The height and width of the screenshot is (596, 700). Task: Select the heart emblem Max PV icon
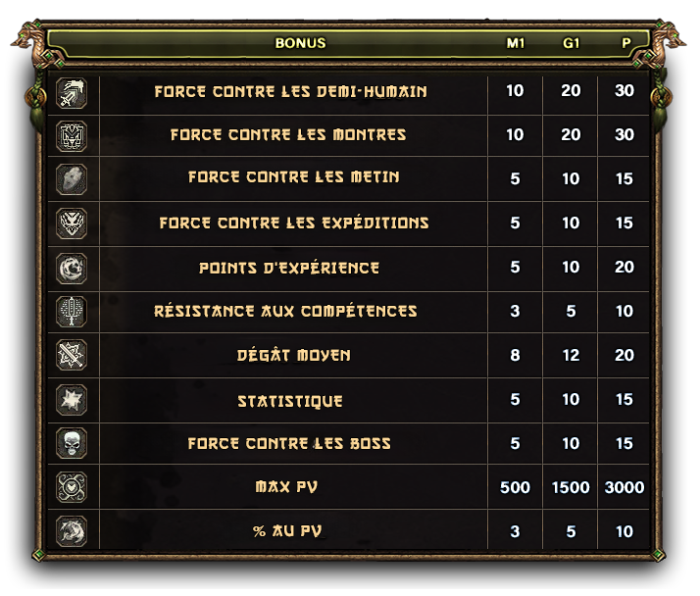72,487
